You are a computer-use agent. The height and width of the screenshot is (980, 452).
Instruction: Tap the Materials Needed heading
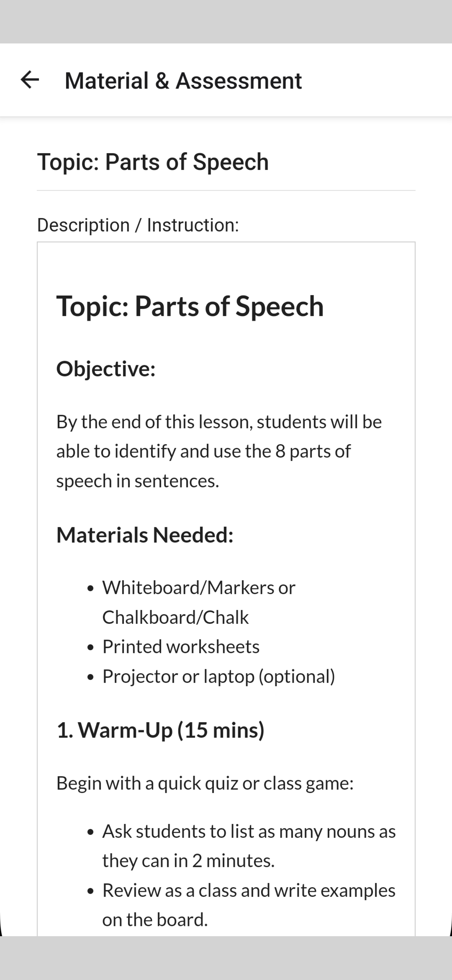pyautogui.click(x=145, y=535)
